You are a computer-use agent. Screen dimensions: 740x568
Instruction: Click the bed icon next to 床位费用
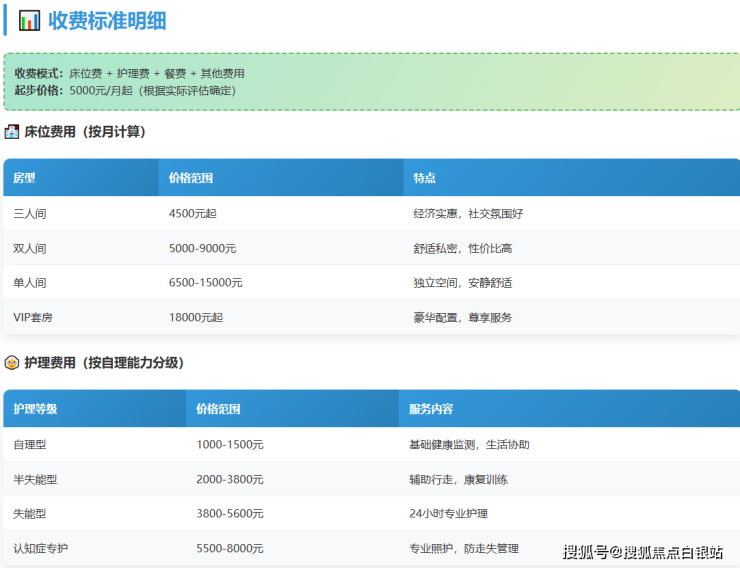click(x=12, y=132)
